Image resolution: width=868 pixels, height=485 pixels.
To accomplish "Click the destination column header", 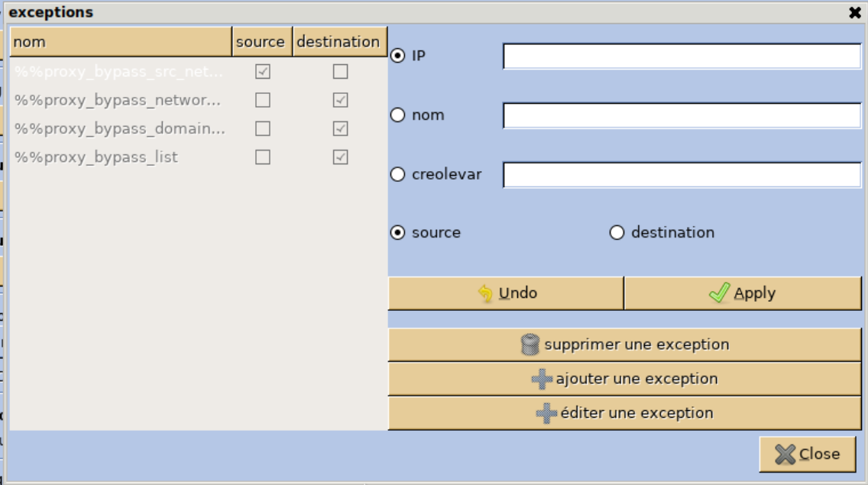I will tap(338, 42).
